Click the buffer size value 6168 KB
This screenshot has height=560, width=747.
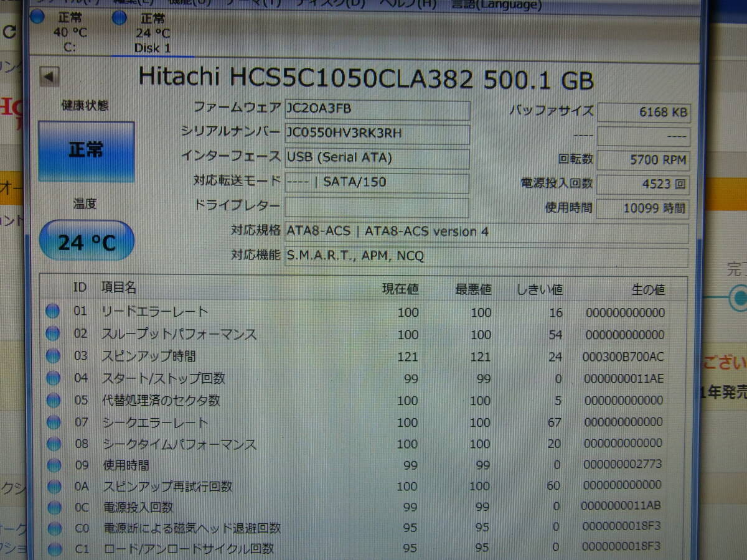pos(644,112)
